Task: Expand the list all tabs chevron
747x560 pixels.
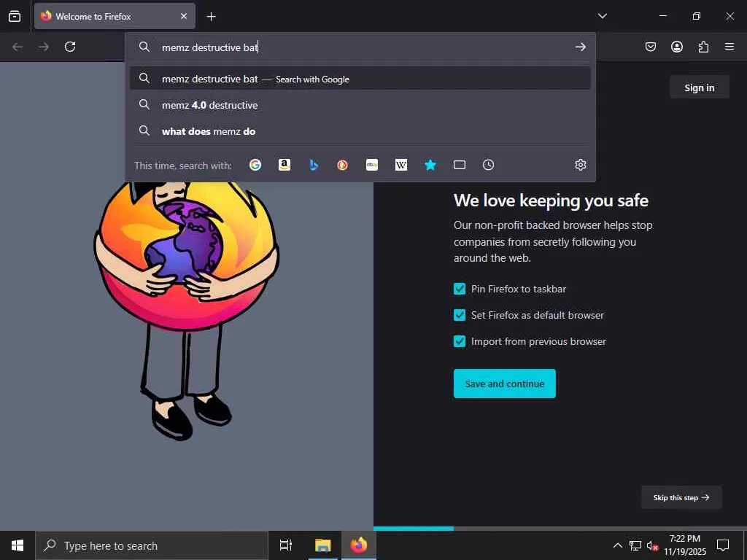Action: tap(602, 16)
